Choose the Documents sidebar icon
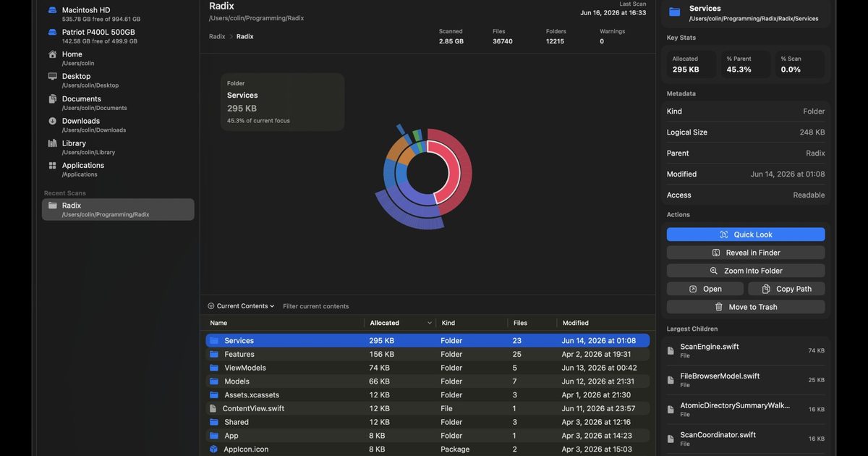The height and width of the screenshot is (456, 868). 52,99
